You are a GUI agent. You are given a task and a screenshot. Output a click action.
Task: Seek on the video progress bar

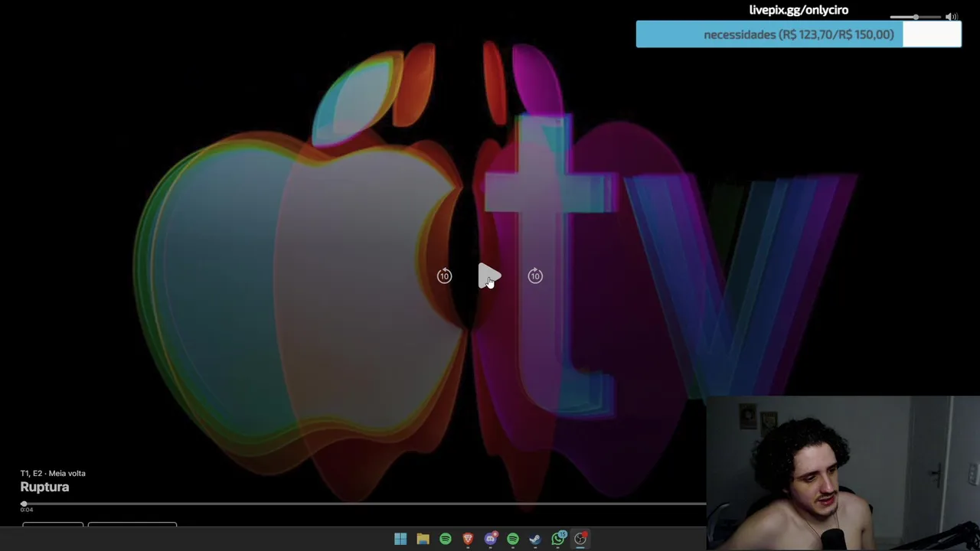(364, 504)
